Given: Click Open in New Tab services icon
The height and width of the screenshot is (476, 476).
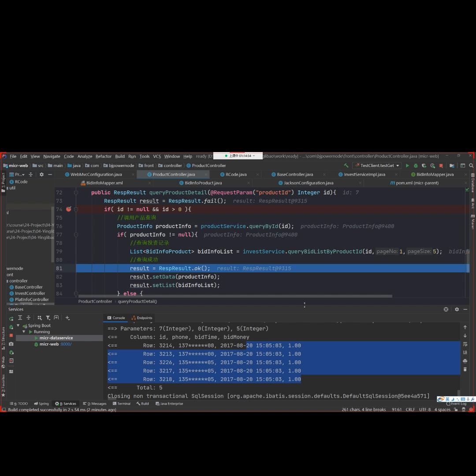Looking at the screenshot, I should tap(56, 317).
